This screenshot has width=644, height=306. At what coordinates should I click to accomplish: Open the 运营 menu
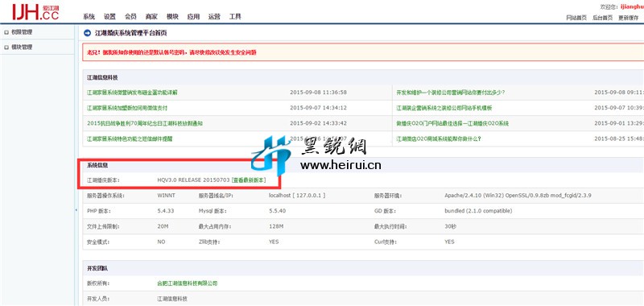point(214,17)
